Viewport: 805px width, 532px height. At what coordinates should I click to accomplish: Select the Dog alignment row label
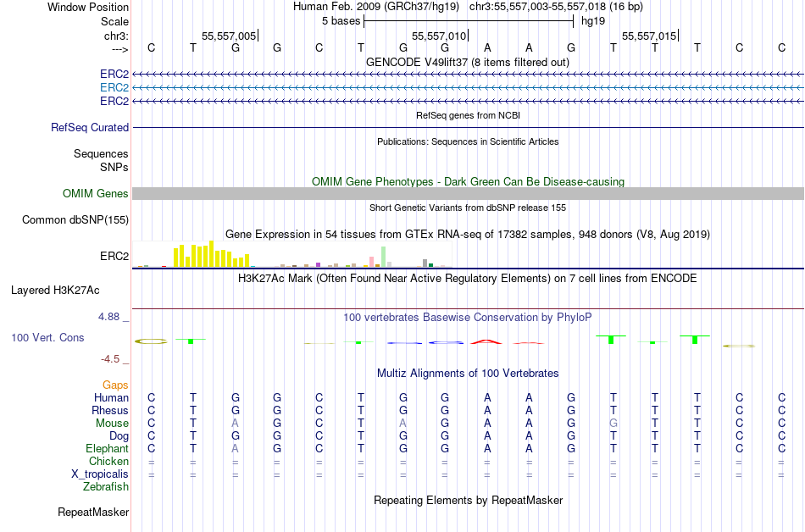point(119,436)
